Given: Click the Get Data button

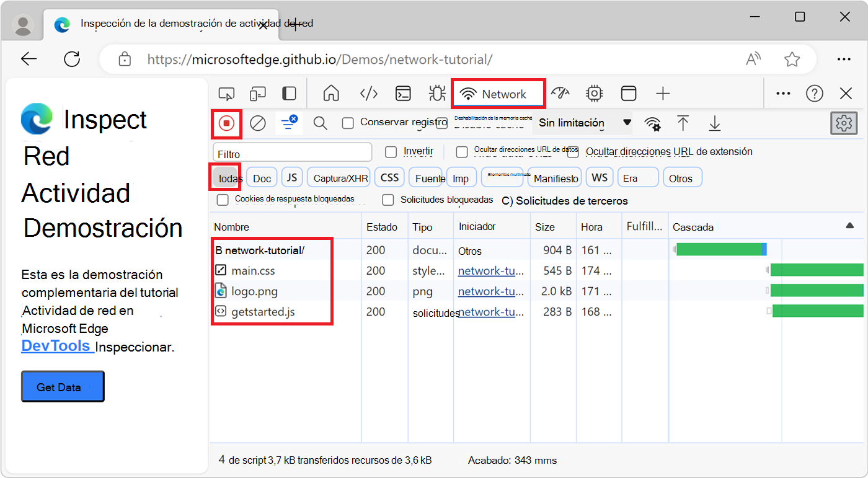Looking at the screenshot, I should 62,386.
